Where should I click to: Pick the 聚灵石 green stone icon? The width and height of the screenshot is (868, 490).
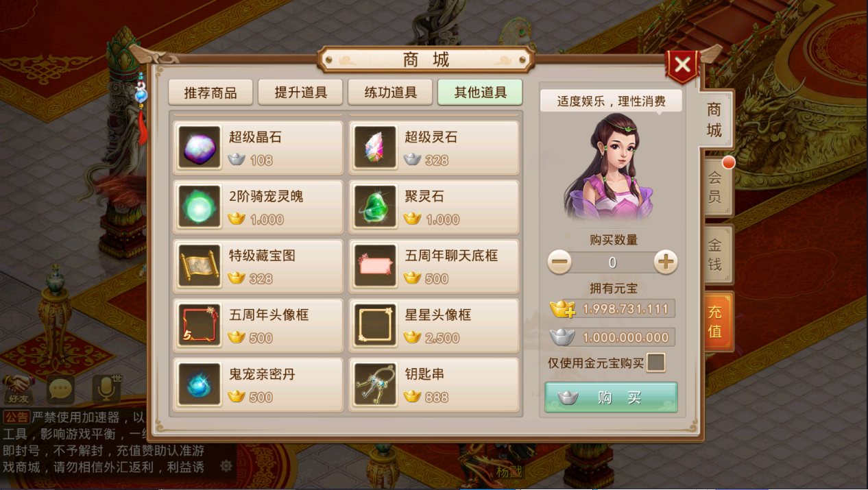pyautogui.click(x=375, y=207)
